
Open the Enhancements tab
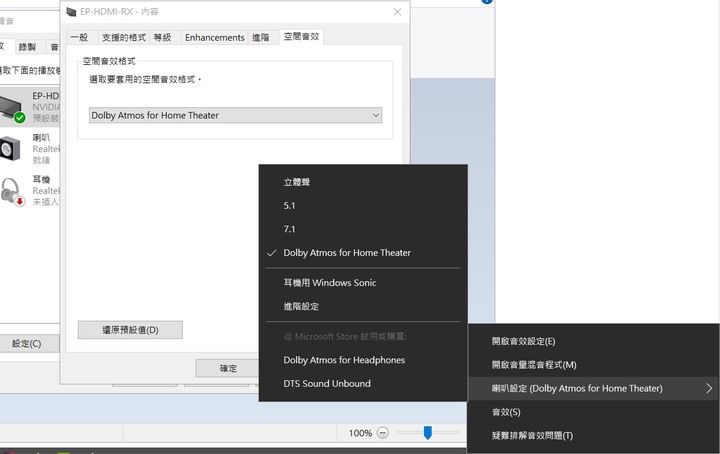214,38
